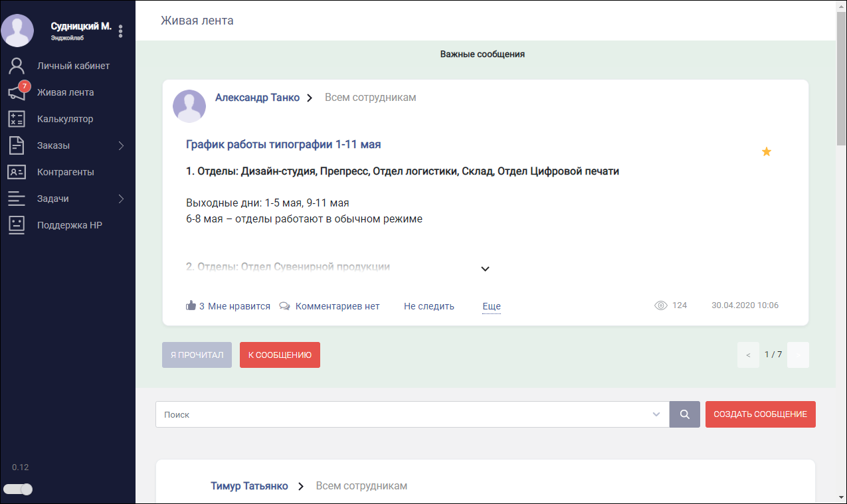This screenshot has width=847, height=504.
Task: Click the post date 30.04.2020 10:06
Action: (x=745, y=305)
